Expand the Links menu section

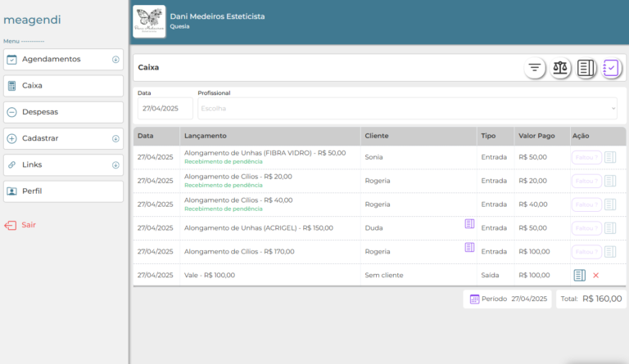pos(115,165)
